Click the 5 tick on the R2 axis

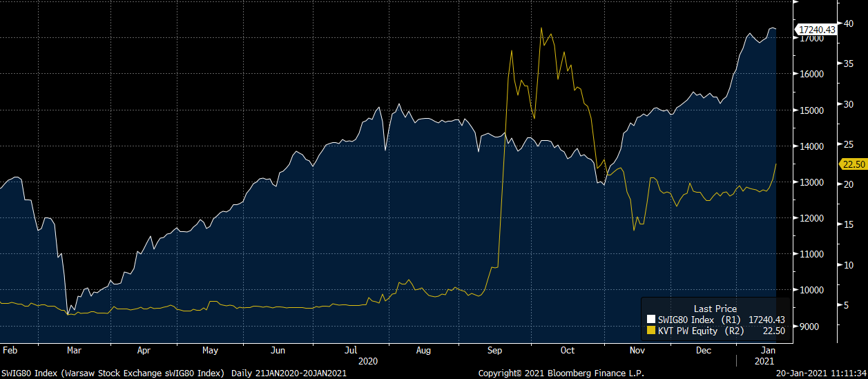coord(847,304)
